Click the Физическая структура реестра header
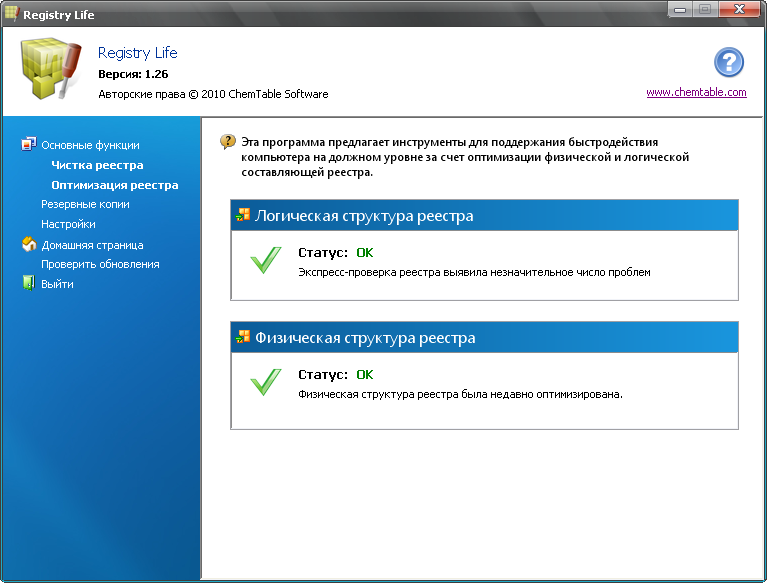The image size is (767, 583). (x=484, y=337)
